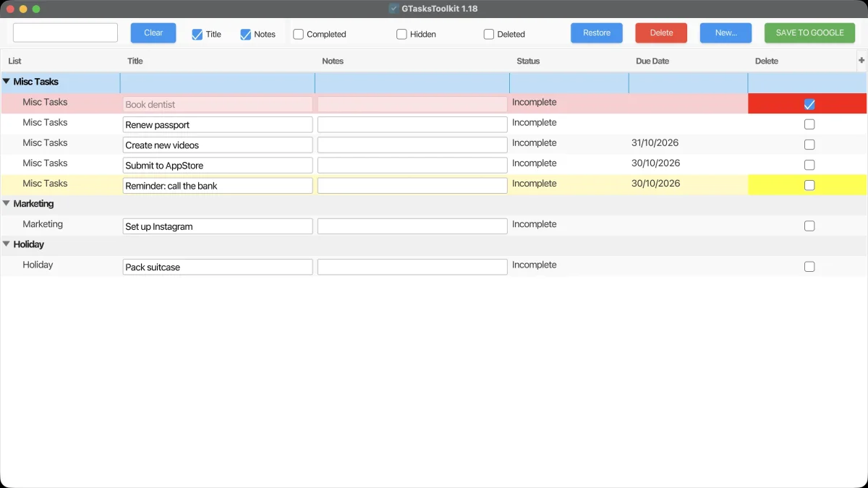Viewport: 868px width, 488px height.
Task: Collapse the Marketing group triangle
Action: click(x=7, y=204)
